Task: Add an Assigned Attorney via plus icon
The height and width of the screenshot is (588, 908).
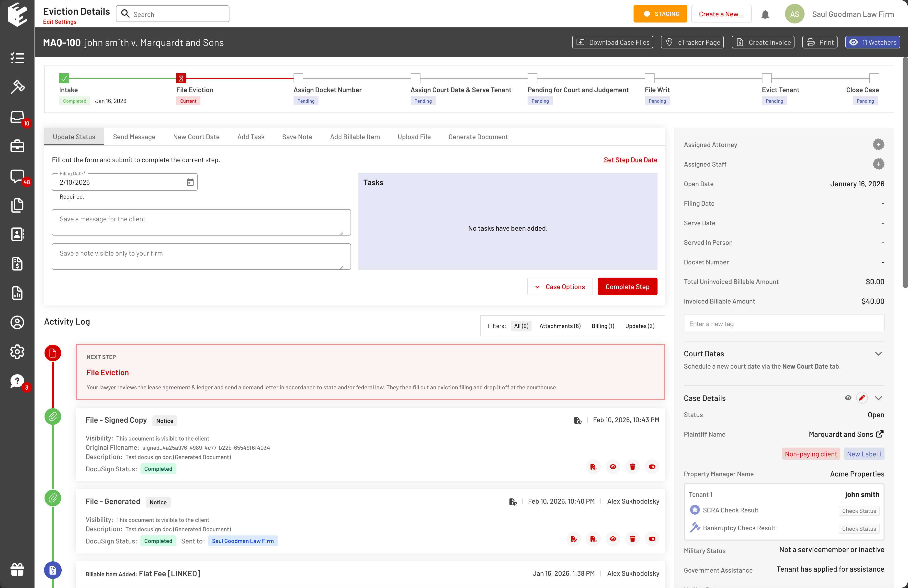Action: click(878, 145)
